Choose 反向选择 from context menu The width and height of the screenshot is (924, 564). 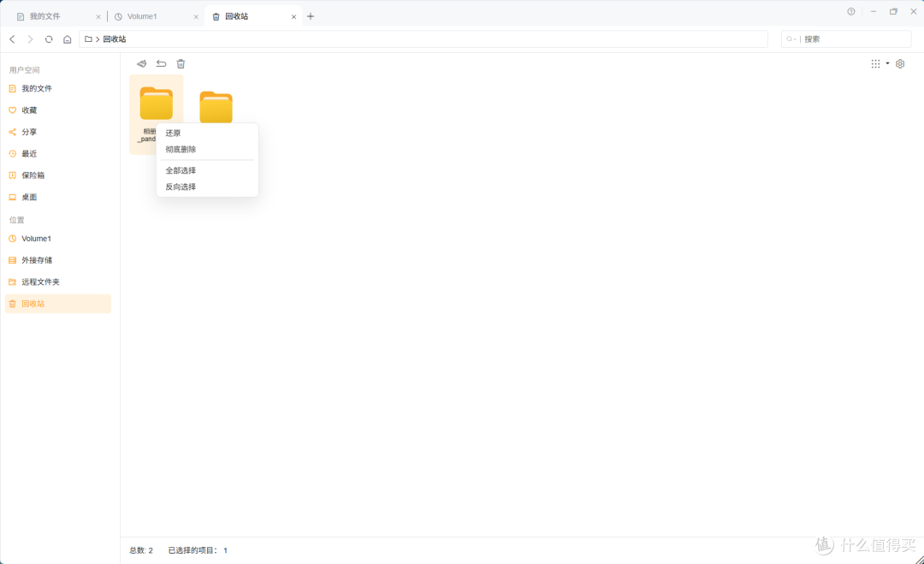click(x=207, y=187)
